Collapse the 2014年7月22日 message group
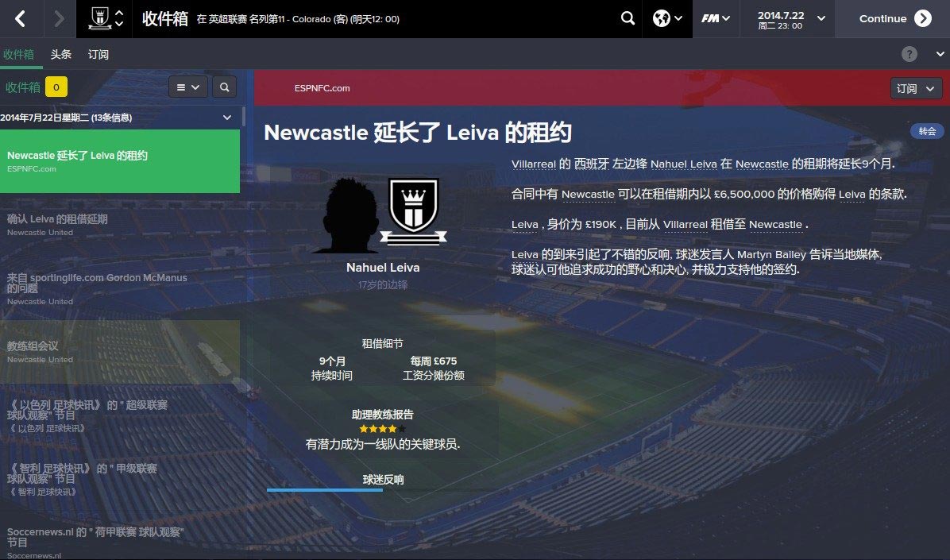The height and width of the screenshot is (560, 950). click(x=227, y=118)
